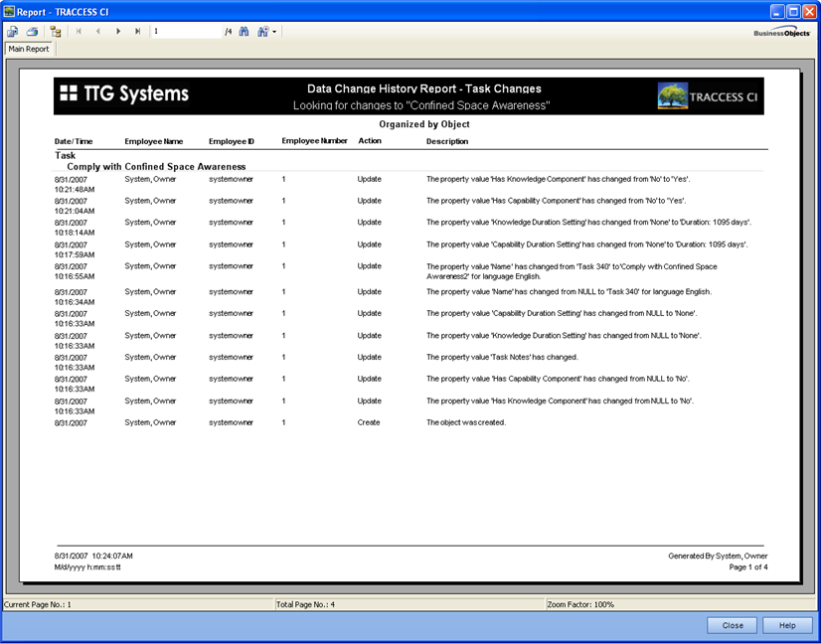
Task: Click 'Has Knowledge Component' changed from NULL description
Action: 561,401
